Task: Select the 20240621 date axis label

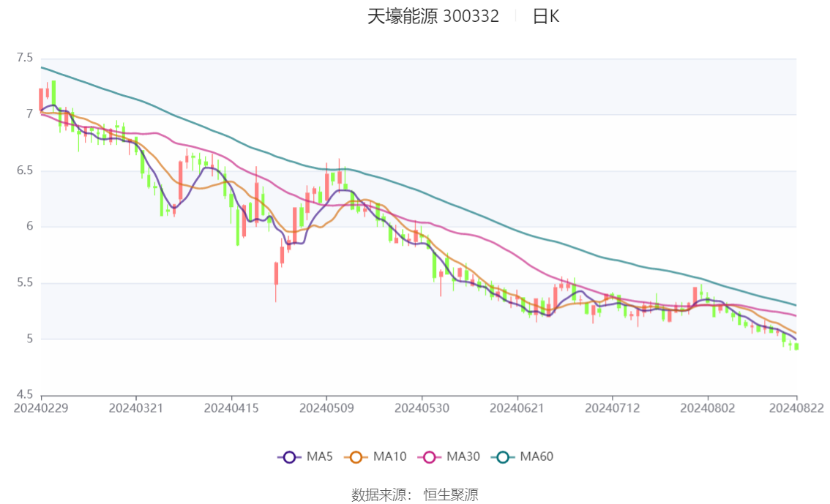Action: pos(517,408)
